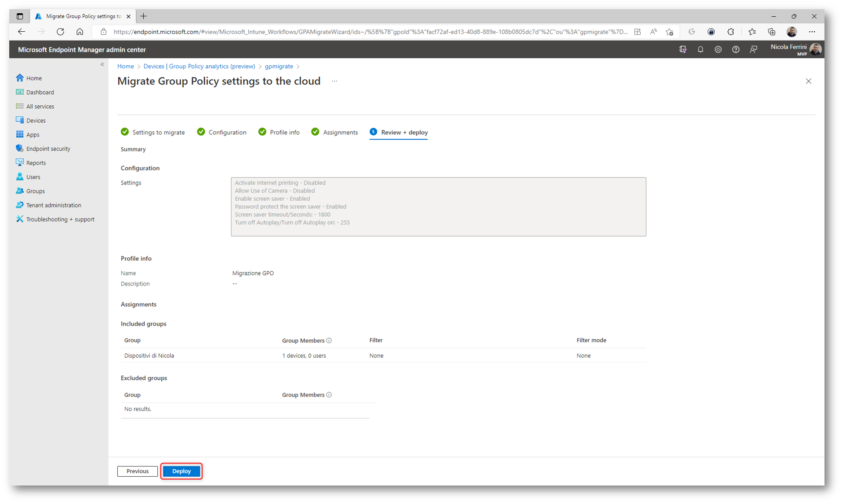This screenshot has width=843, height=504.
Task: Click the Deploy button
Action: [181, 471]
